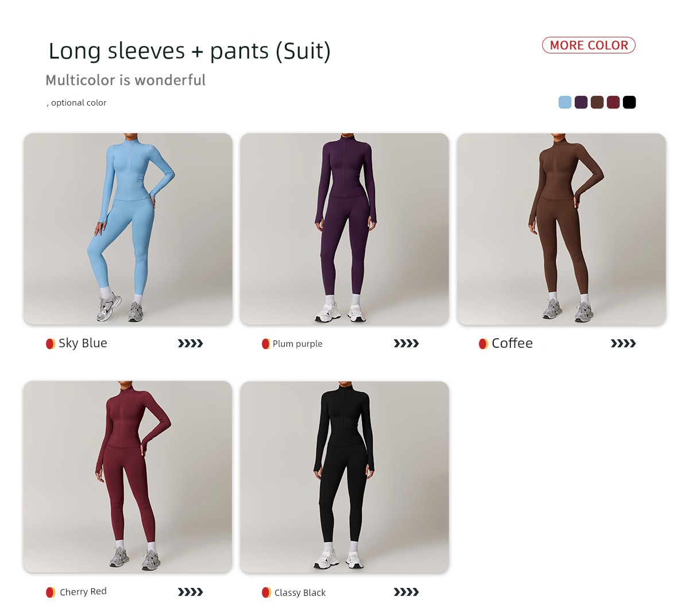
Task: Select the black color swatch
Action: click(x=629, y=102)
